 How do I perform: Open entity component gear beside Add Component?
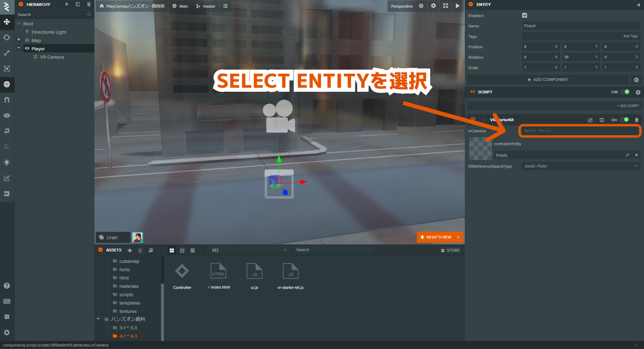(x=636, y=80)
